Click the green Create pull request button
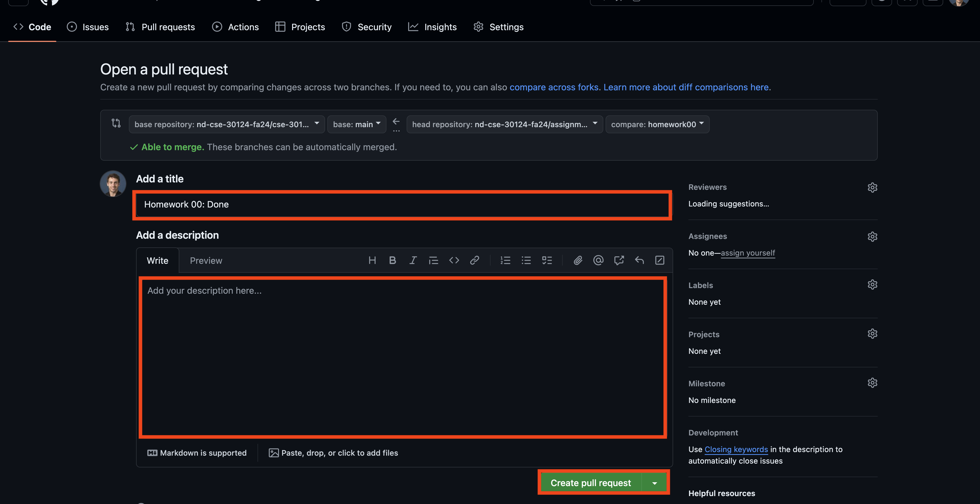980x504 pixels. coord(591,483)
